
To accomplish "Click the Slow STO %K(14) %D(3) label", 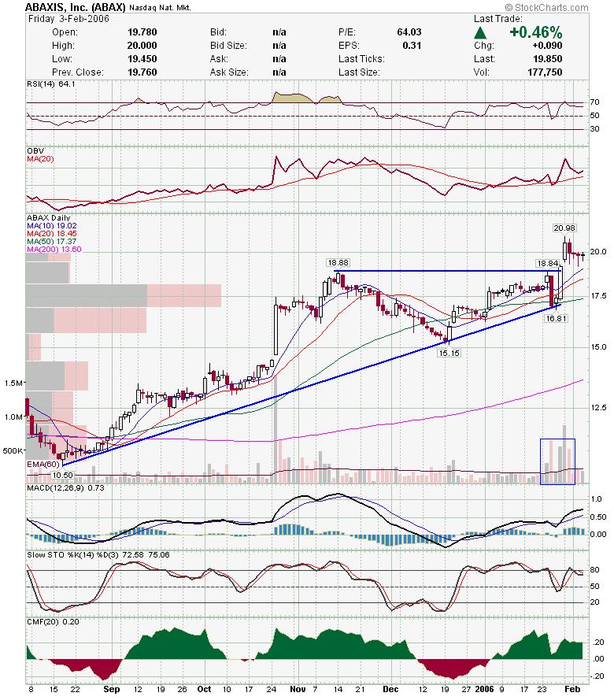I will coord(98,555).
